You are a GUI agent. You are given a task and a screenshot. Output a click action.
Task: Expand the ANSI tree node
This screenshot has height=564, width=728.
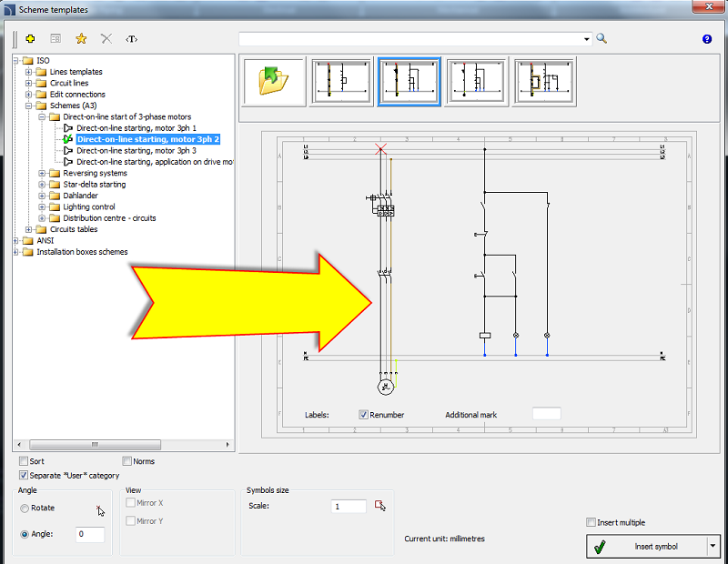(16, 240)
